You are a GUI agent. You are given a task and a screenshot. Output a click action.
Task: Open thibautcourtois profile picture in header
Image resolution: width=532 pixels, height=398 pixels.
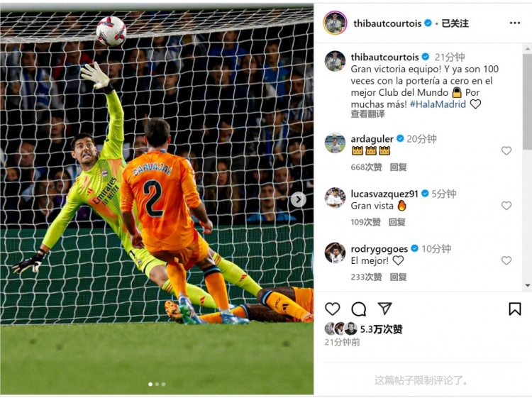[x=335, y=23]
